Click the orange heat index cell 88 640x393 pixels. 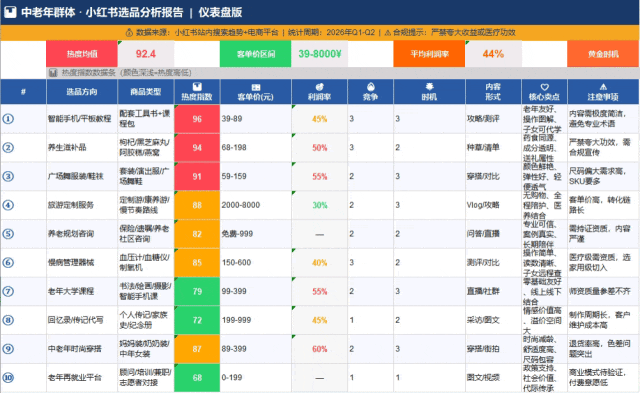tap(197, 205)
